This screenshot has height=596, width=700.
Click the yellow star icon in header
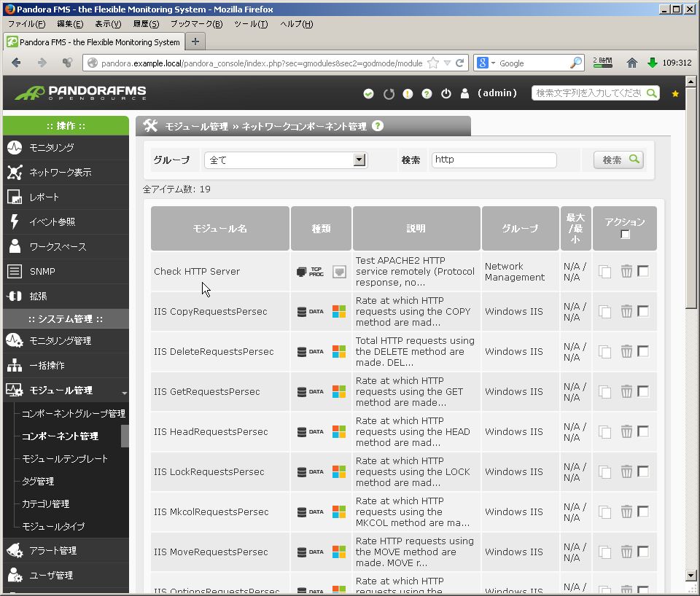click(675, 94)
